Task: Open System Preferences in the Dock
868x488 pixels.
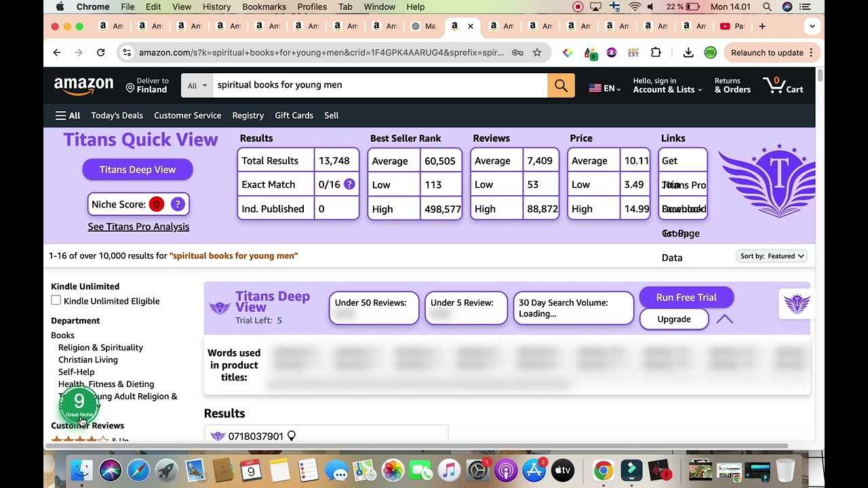Action: pos(477,470)
